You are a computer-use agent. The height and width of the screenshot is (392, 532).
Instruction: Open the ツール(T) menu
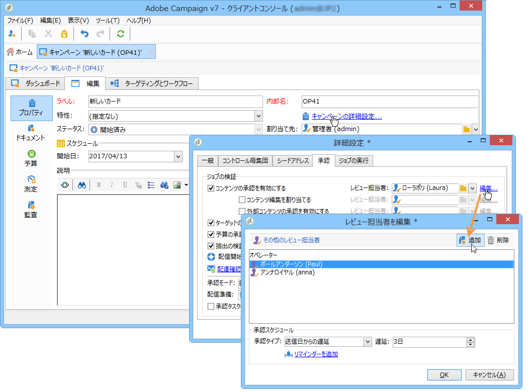108,20
